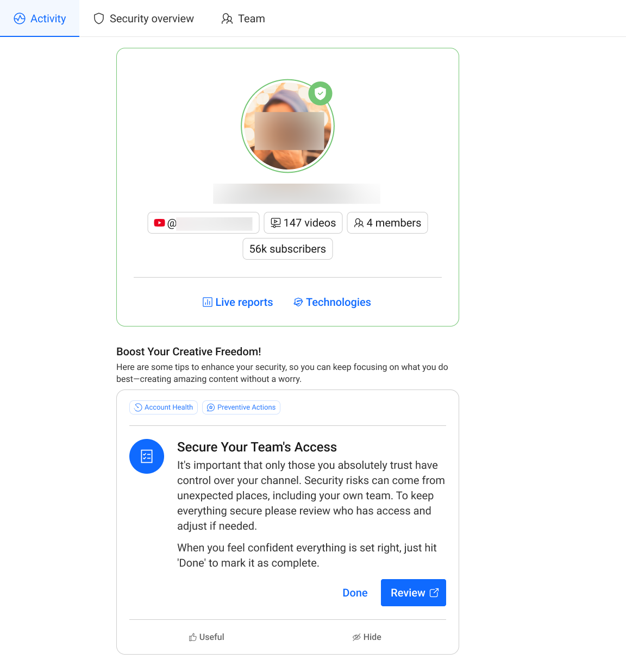Open the Team tab
Viewport: 626px width, 672px height.
[243, 18]
